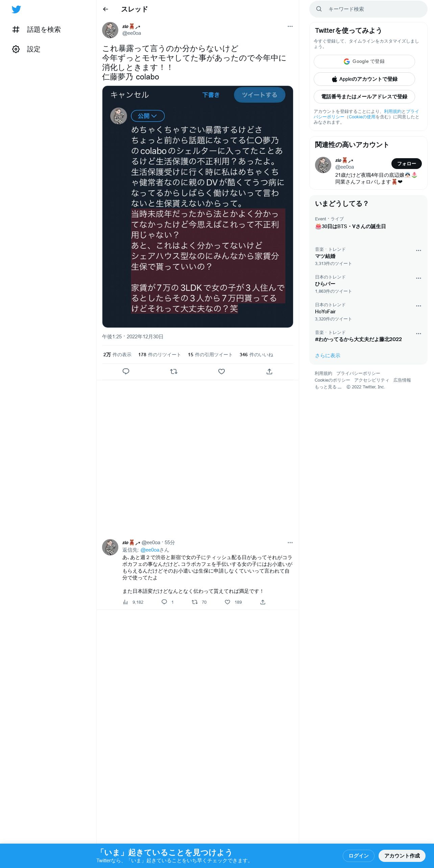Open the attached tweet screenshot image

click(198, 207)
